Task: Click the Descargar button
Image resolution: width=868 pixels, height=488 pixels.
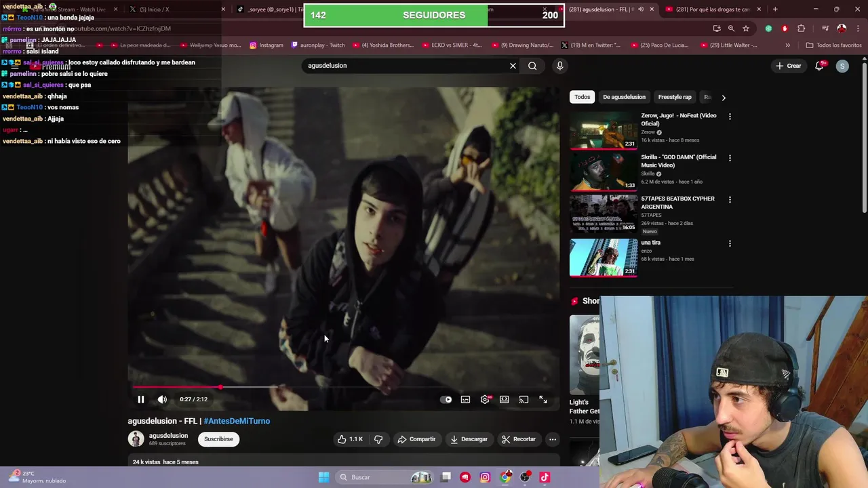Action: [469, 439]
